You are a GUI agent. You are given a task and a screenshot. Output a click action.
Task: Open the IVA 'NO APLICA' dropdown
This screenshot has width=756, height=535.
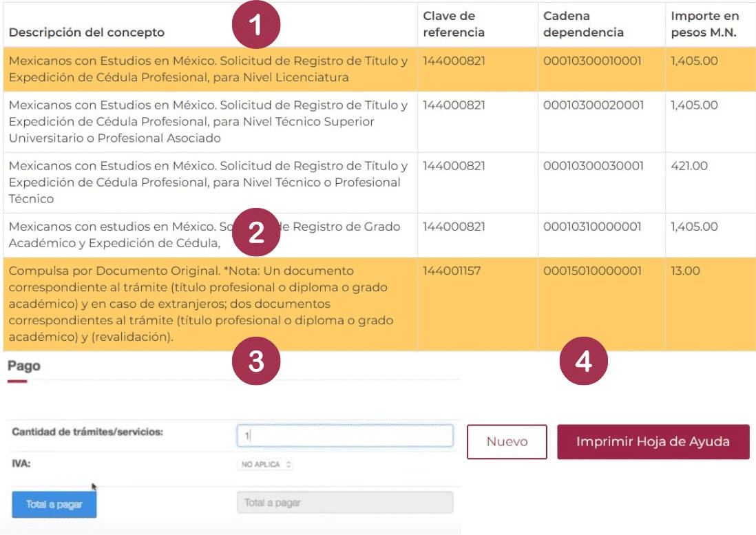(x=266, y=465)
